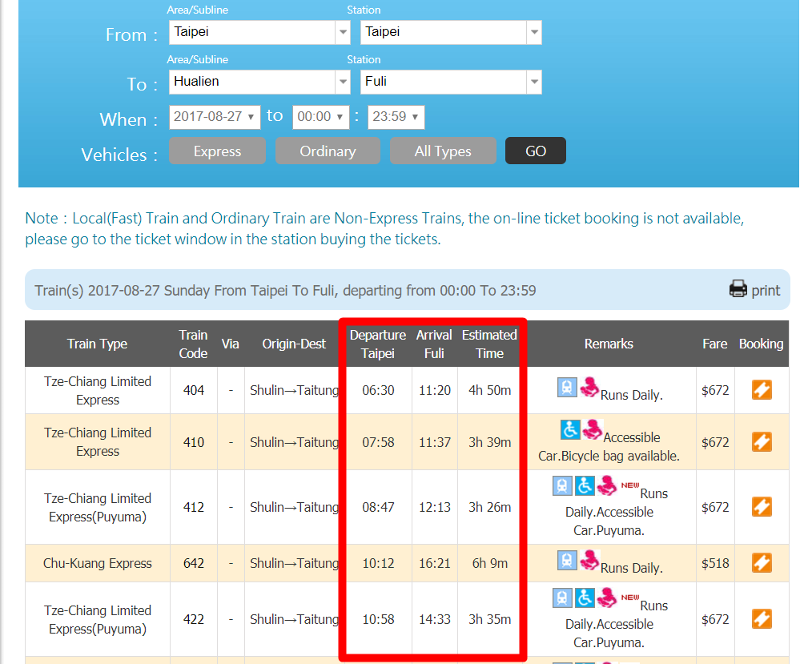812x664 pixels.
Task: Click departure time 06:30
Action: tap(378, 390)
